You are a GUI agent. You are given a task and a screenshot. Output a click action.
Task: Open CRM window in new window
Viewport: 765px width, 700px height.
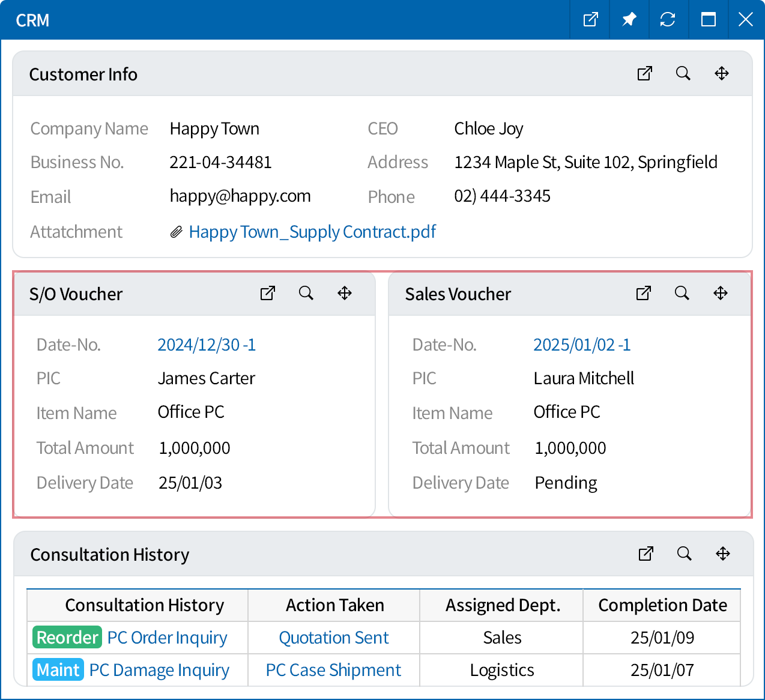[x=590, y=20]
